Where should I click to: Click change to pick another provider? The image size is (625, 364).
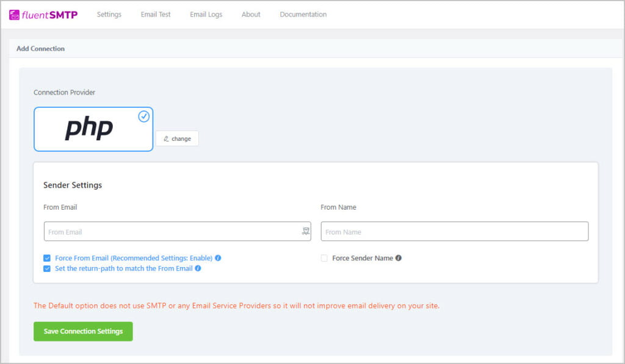pyautogui.click(x=177, y=138)
